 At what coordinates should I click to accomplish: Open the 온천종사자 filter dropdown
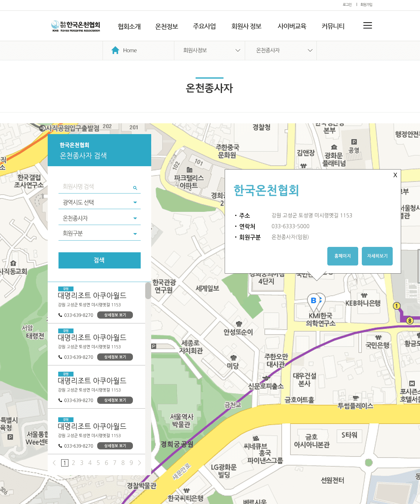pyautogui.click(x=99, y=218)
